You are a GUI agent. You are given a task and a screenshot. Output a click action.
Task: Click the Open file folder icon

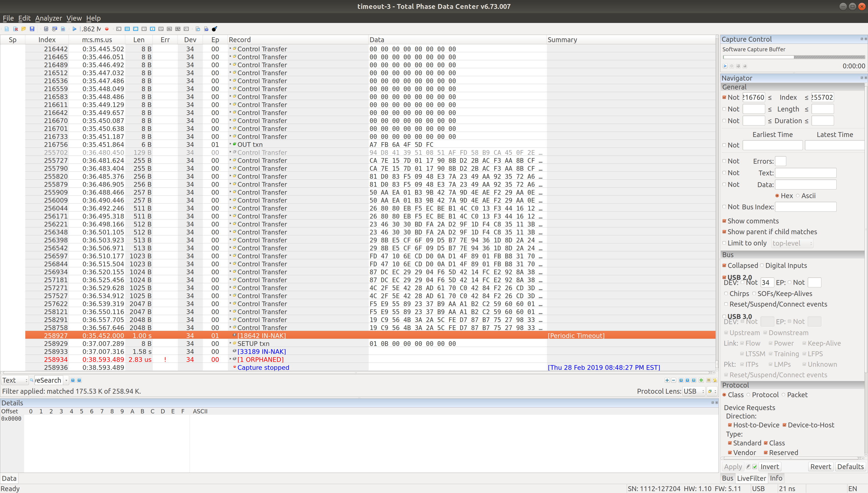coord(23,29)
